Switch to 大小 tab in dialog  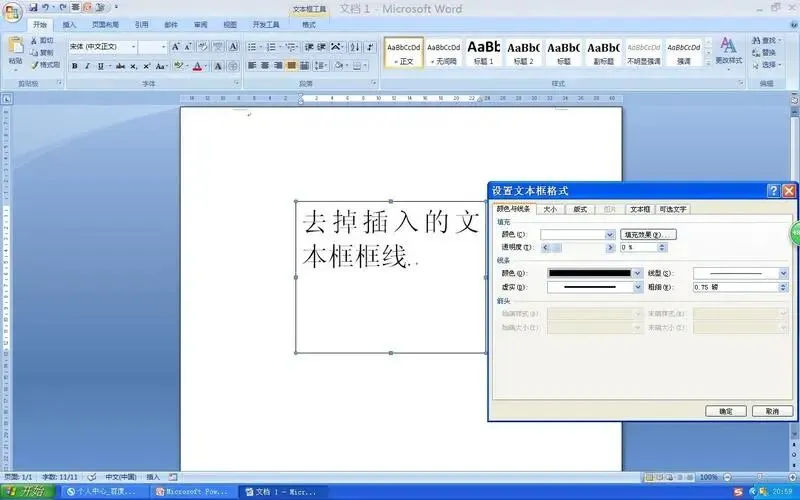[x=550, y=209]
